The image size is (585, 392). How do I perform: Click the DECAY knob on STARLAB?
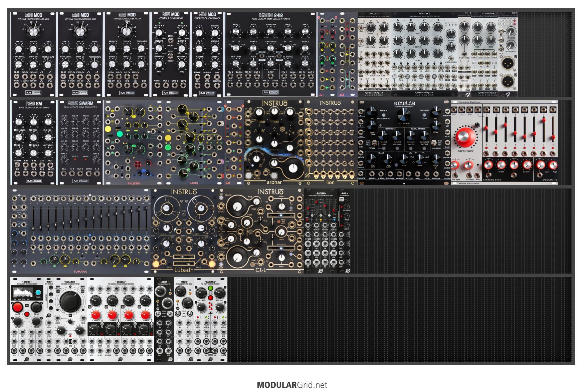pos(436,125)
